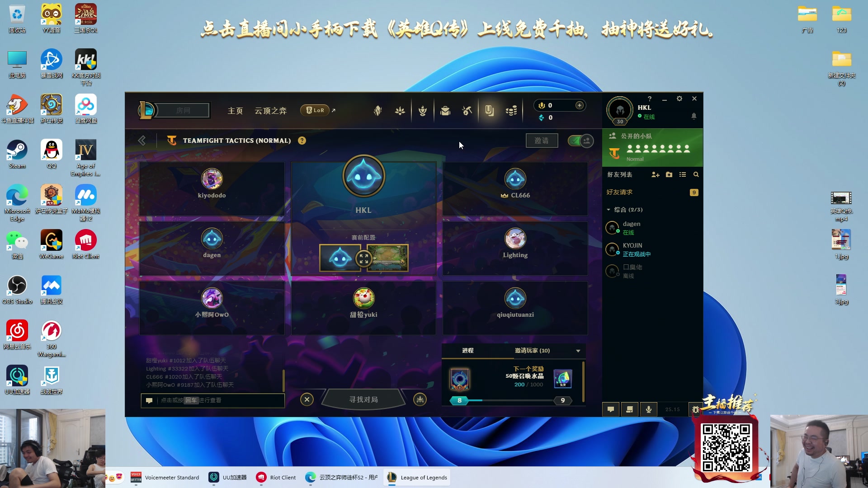Screen dimensions: 868x488
Task: Toggle the voice microphone icon
Action: tap(648, 409)
